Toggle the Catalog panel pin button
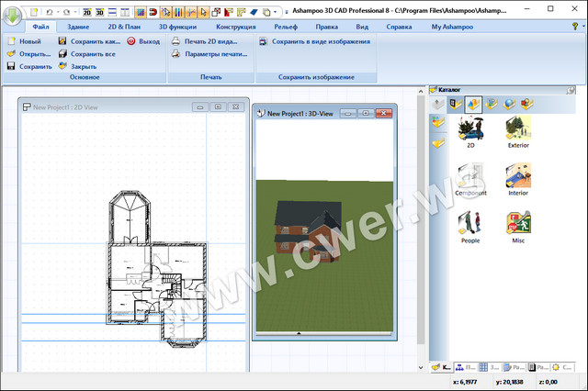Screen dimensions: 588x391 [569, 89]
